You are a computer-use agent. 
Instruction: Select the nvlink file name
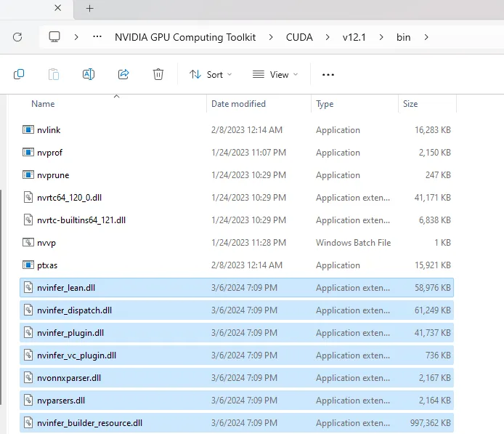tap(49, 130)
